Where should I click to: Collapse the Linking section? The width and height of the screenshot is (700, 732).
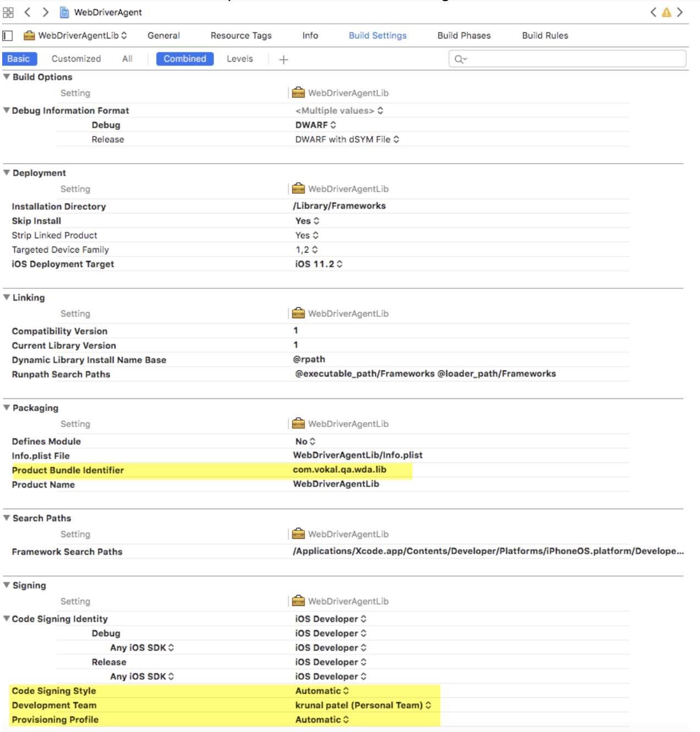[7, 297]
